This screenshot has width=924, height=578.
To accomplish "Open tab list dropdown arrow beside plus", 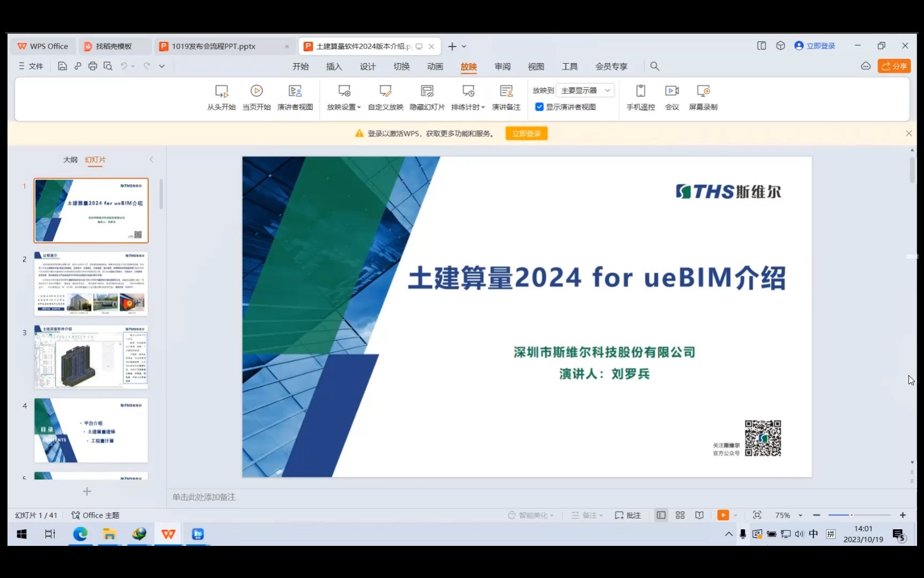I will [464, 47].
